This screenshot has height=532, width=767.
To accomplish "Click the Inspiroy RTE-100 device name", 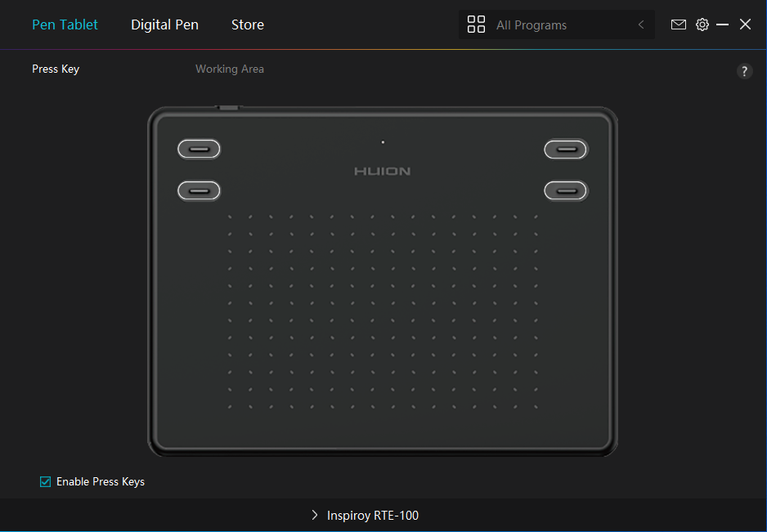I will click(373, 516).
